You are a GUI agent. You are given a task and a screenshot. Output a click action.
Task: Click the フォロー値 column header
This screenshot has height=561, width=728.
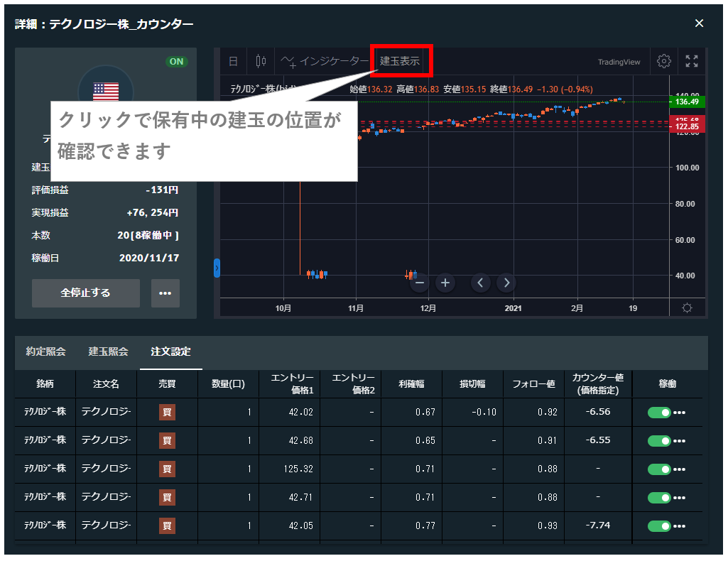point(533,383)
